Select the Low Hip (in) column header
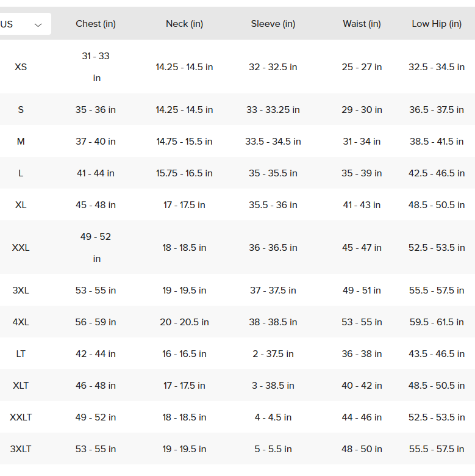The width and height of the screenshot is (475, 476). [x=437, y=24]
